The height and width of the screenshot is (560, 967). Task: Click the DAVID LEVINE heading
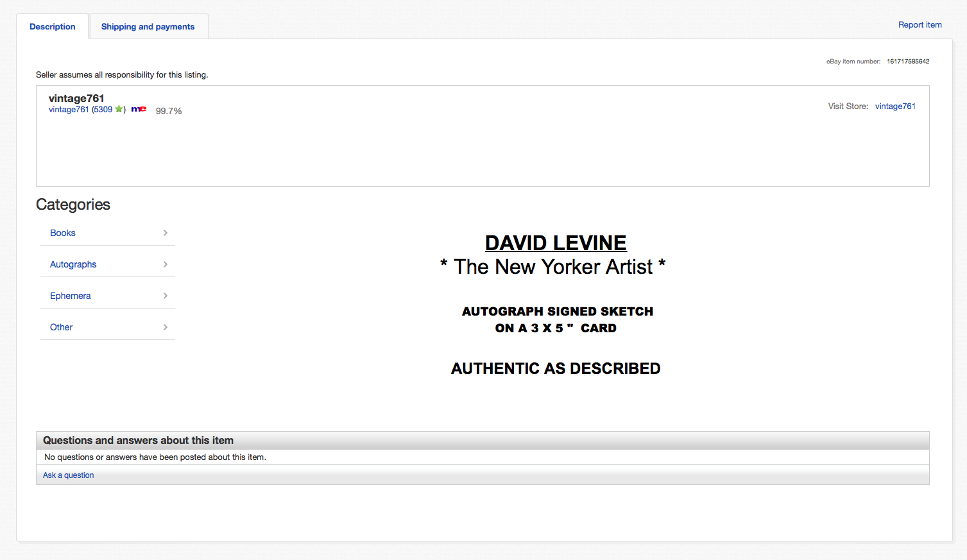(x=556, y=243)
